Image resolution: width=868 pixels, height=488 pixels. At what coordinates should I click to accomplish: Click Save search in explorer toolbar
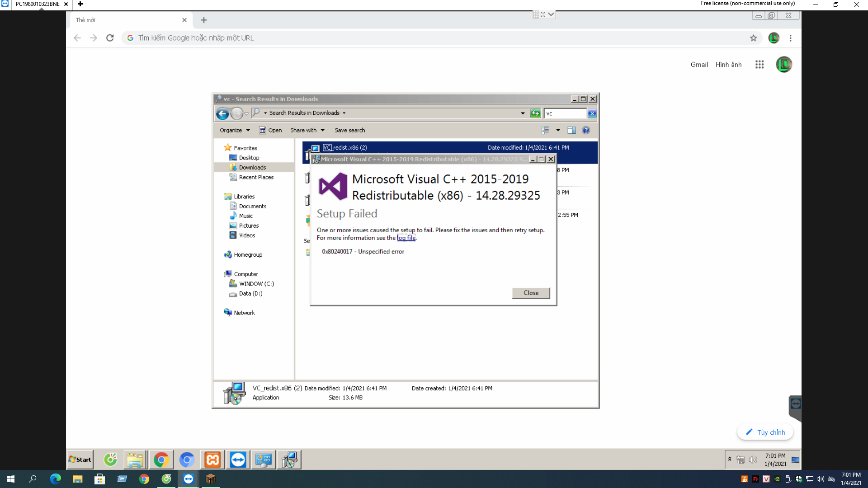coord(349,130)
